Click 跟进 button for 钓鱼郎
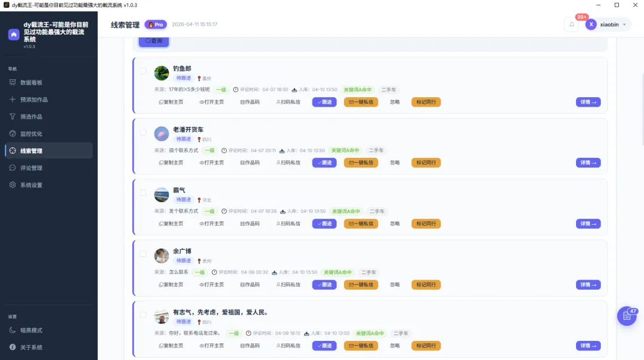The height and width of the screenshot is (360, 644). [x=324, y=102]
